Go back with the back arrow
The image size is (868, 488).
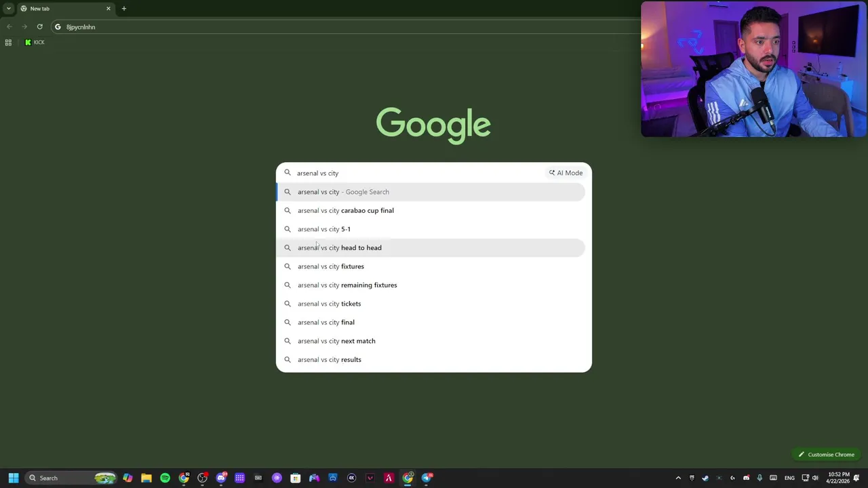[x=9, y=27]
